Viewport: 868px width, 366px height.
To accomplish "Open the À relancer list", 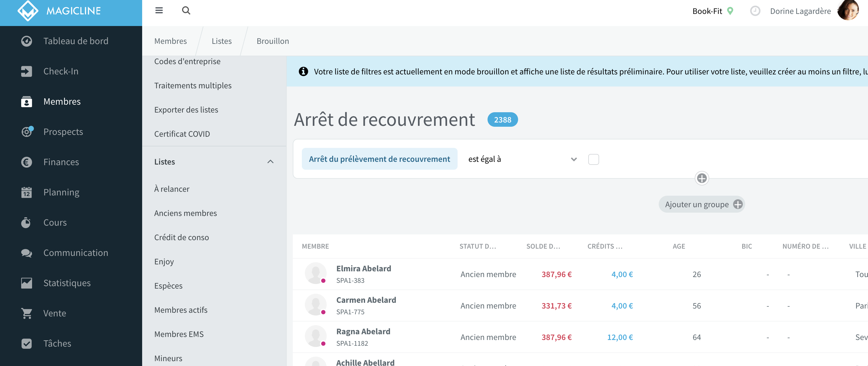I will [172, 189].
